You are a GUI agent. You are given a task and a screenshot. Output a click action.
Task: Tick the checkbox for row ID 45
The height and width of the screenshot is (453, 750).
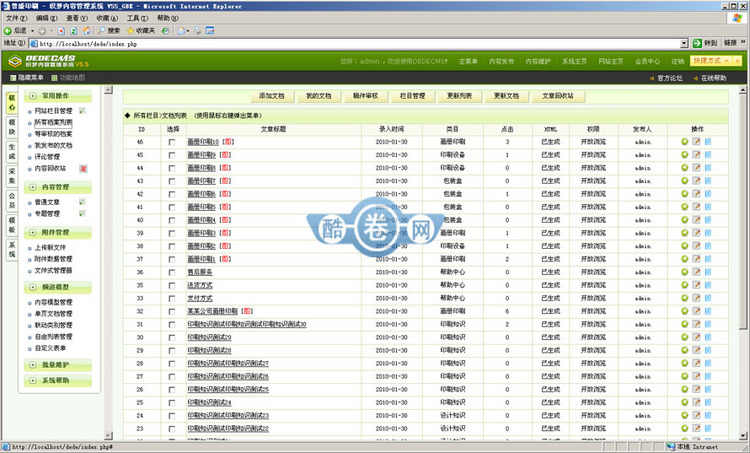(x=172, y=155)
